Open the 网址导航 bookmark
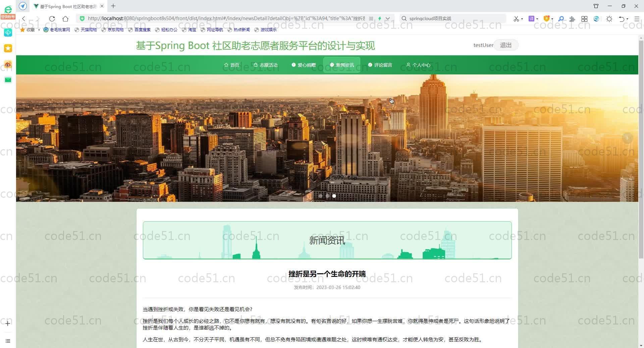644x348 pixels. 212,30
